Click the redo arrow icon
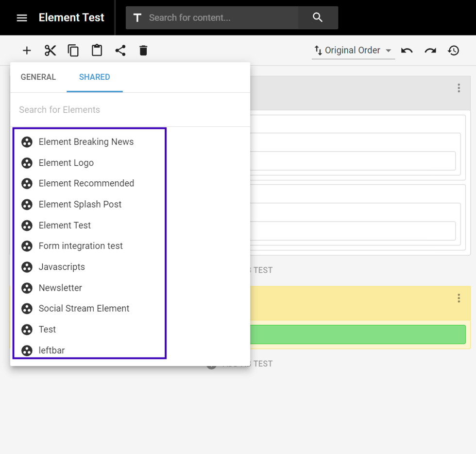 430,51
